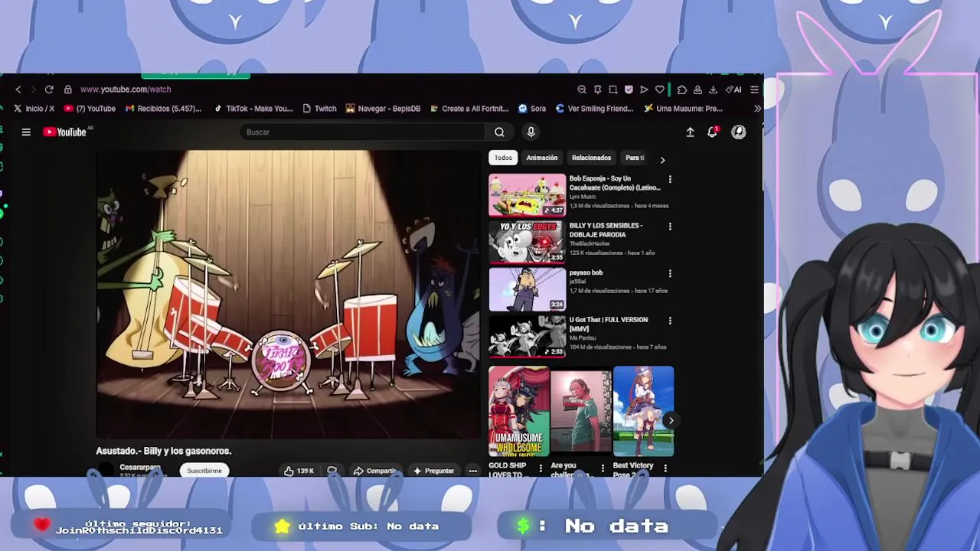Click the dislike thumbs-down button
Image resolution: width=980 pixels, height=551 pixels.
pyautogui.click(x=332, y=471)
